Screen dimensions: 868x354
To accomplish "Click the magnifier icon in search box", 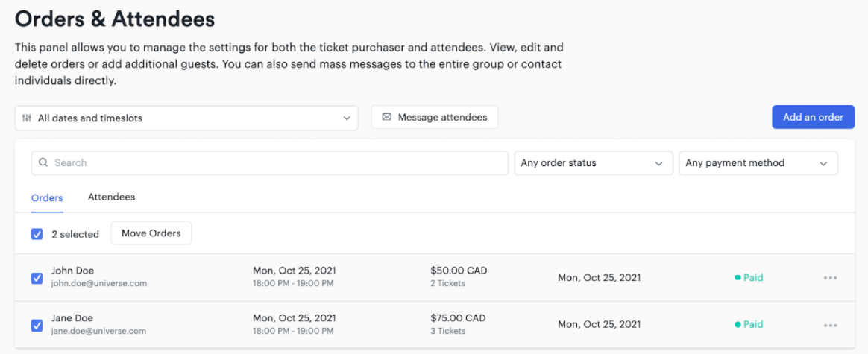I will 44,162.
